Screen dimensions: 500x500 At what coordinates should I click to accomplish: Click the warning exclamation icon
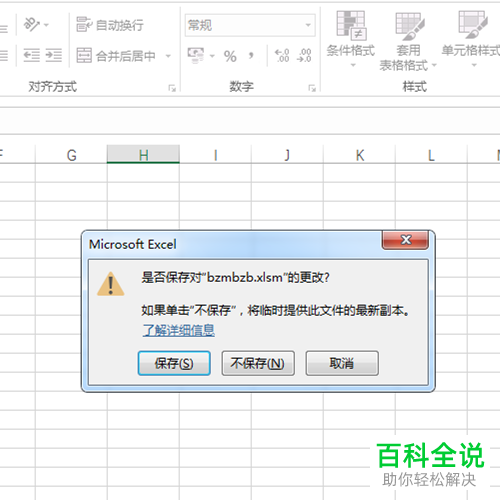111,284
